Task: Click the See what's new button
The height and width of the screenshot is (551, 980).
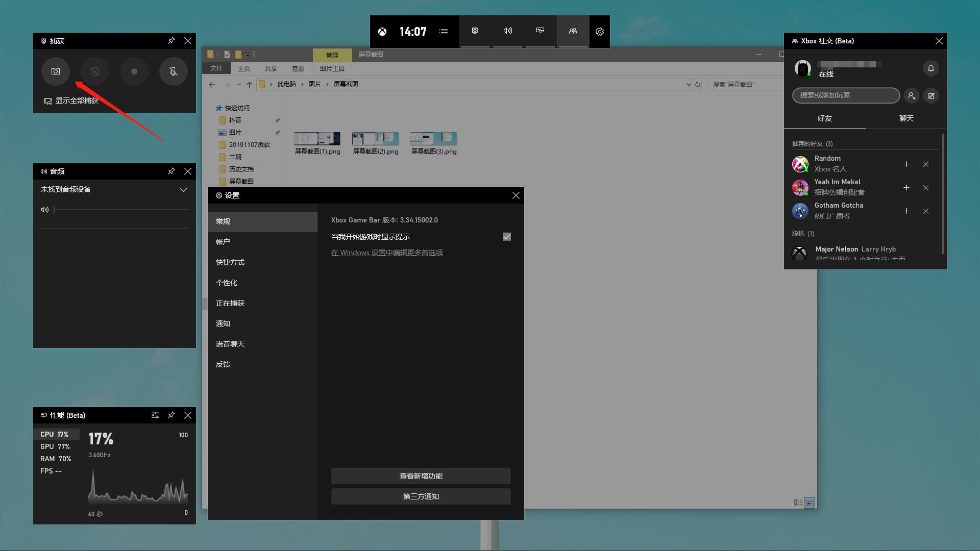Action: pos(421,476)
